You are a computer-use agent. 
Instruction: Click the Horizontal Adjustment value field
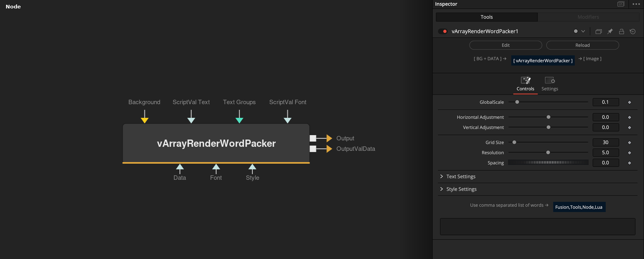(606, 117)
